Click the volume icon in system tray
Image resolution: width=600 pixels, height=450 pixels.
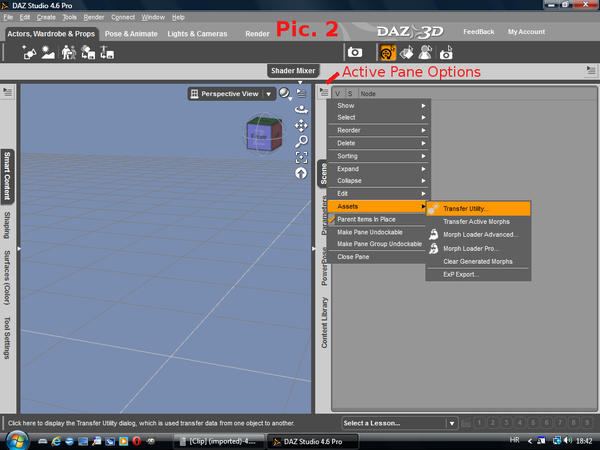[x=567, y=441]
